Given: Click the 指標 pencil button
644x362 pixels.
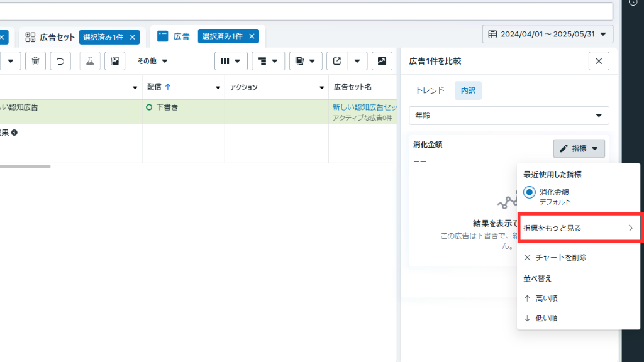Looking at the screenshot, I should coord(579,148).
